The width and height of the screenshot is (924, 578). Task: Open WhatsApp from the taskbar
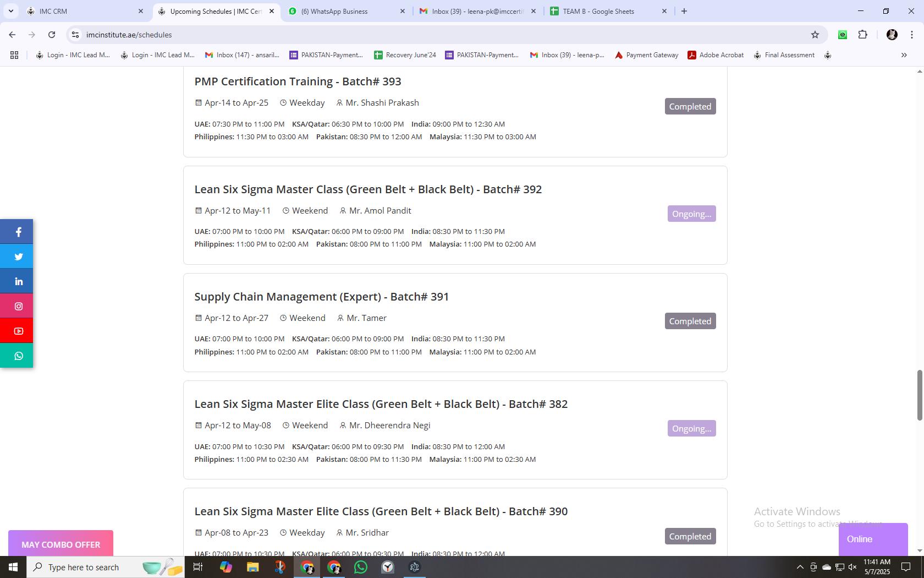click(361, 567)
